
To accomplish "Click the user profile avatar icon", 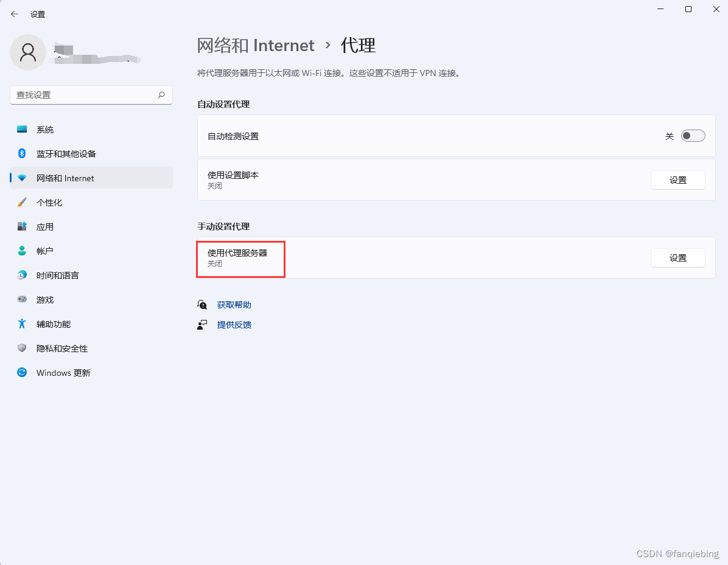I will coord(28,52).
